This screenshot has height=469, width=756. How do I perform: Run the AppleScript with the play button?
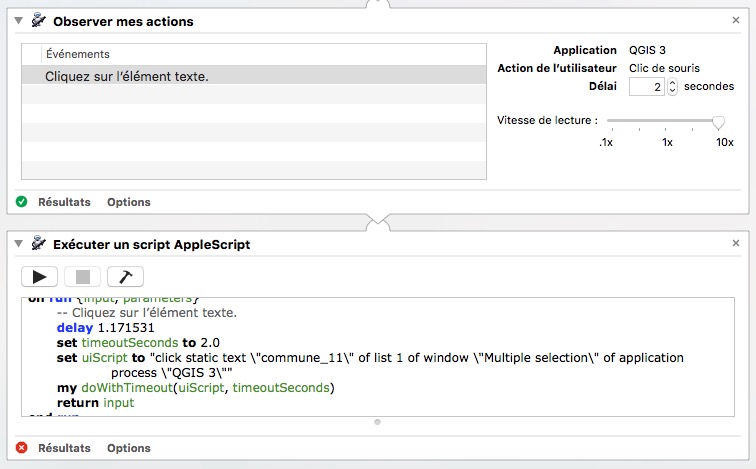pyautogui.click(x=40, y=277)
